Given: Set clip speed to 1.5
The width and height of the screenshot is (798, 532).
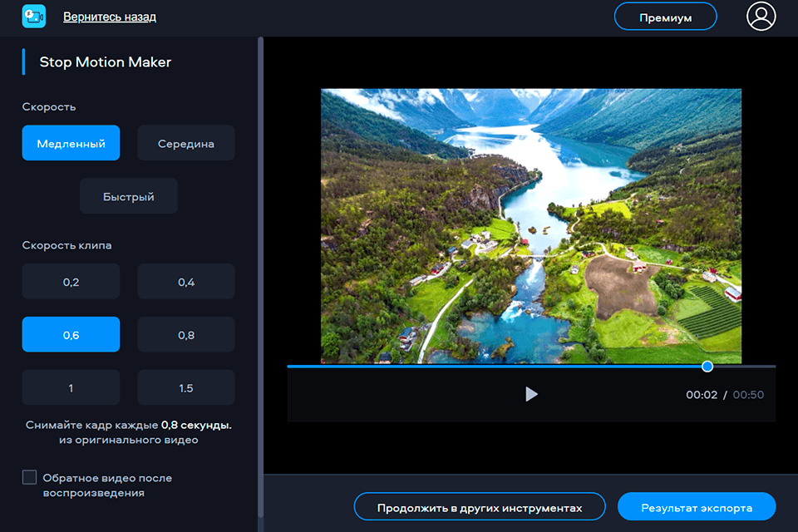Looking at the screenshot, I should [x=186, y=387].
